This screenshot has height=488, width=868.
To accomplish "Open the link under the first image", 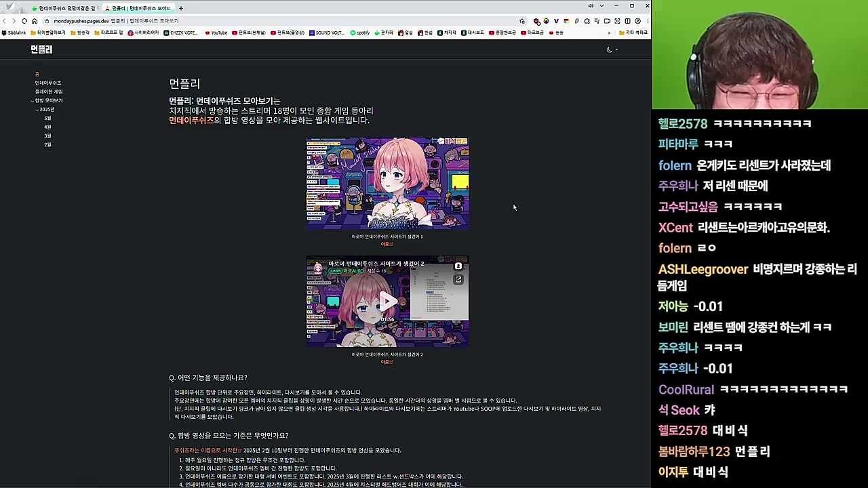I will (x=387, y=244).
